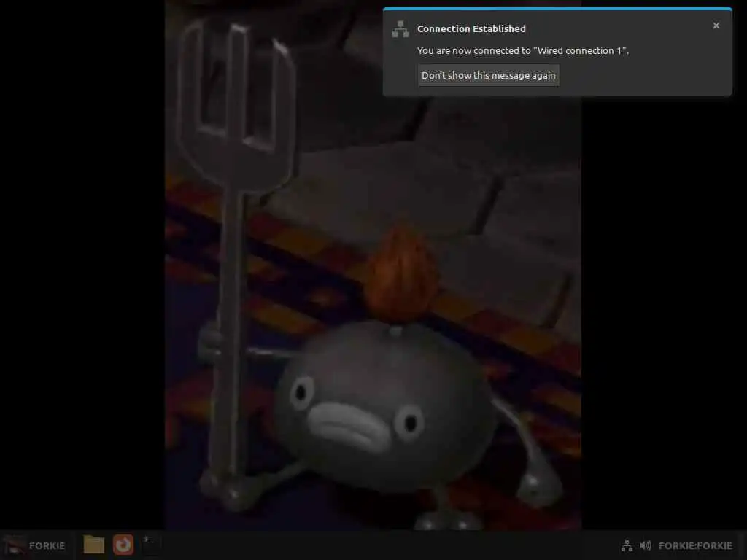Screen dimensions: 747x560
Task: Click the FORKIE:FORKIE clock text
Action: (695, 545)
